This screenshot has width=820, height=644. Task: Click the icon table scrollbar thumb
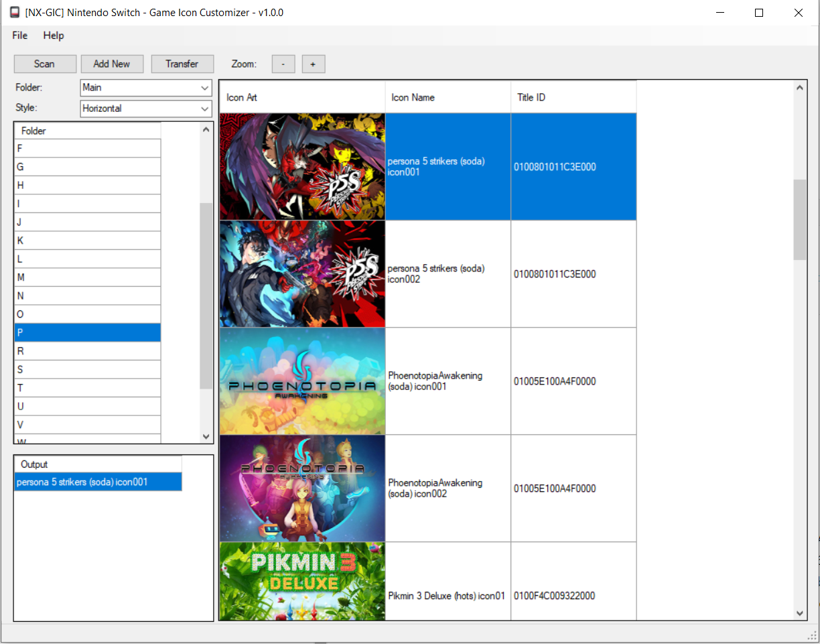[x=800, y=220]
